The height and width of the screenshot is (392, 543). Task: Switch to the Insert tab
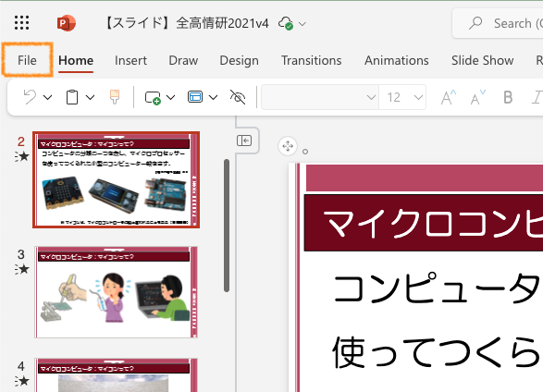[130, 60]
